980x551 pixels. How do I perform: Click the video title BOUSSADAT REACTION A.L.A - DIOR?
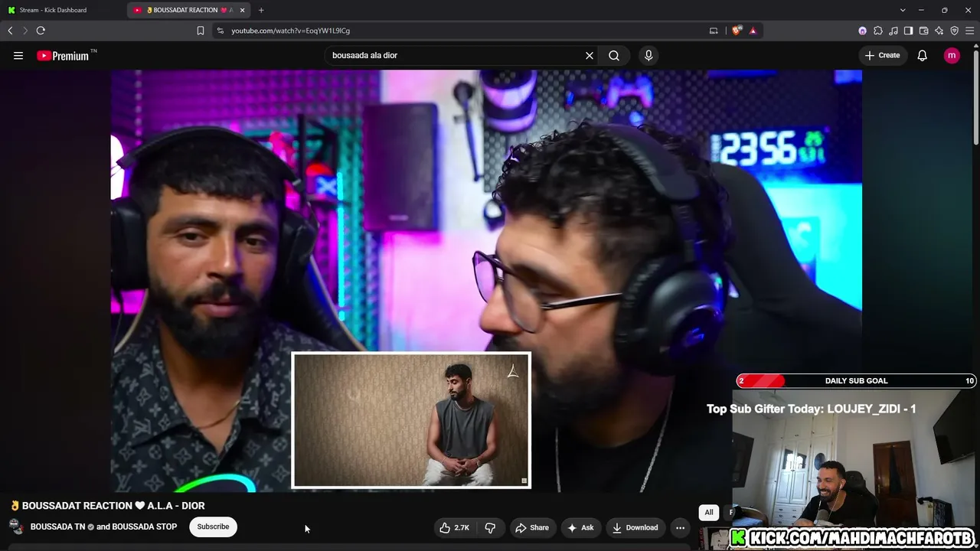(x=107, y=506)
